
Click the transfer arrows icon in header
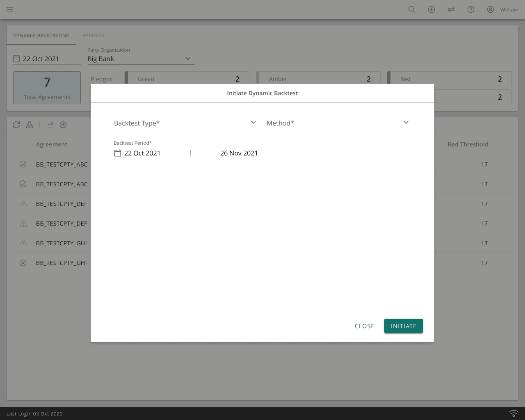click(451, 9)
